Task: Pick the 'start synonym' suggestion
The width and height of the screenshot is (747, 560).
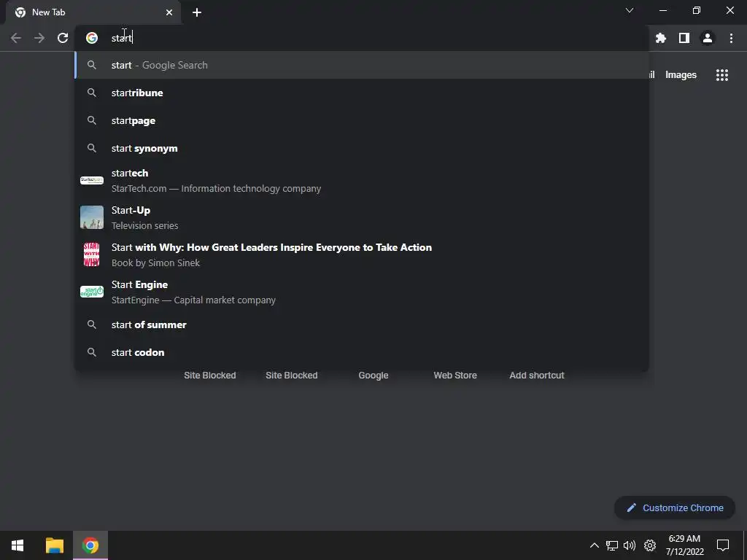Action: pos(362,148)
